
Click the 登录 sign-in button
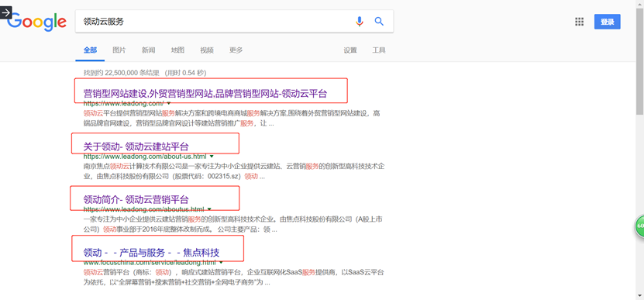click(x=607, y=22)
